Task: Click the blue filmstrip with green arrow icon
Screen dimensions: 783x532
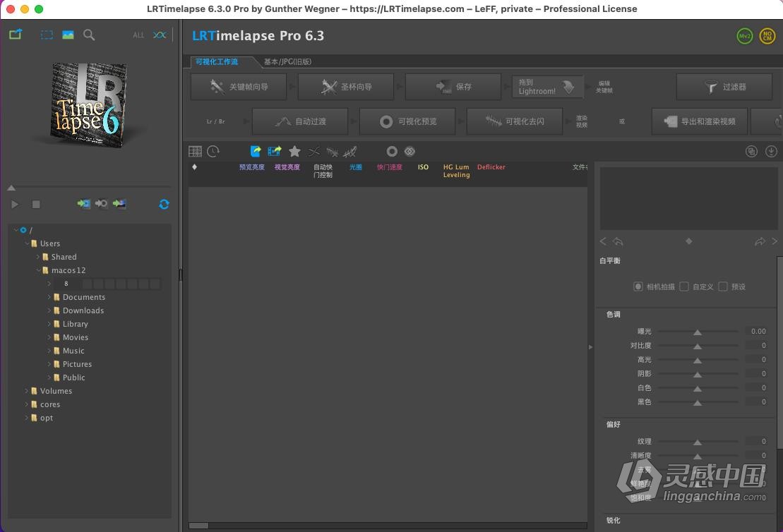Action: pyautogui.click(x=275, y=151)
